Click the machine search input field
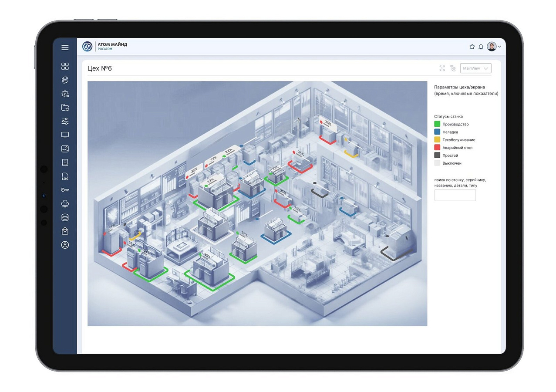556x392 pixels. [x=455, y=195]
